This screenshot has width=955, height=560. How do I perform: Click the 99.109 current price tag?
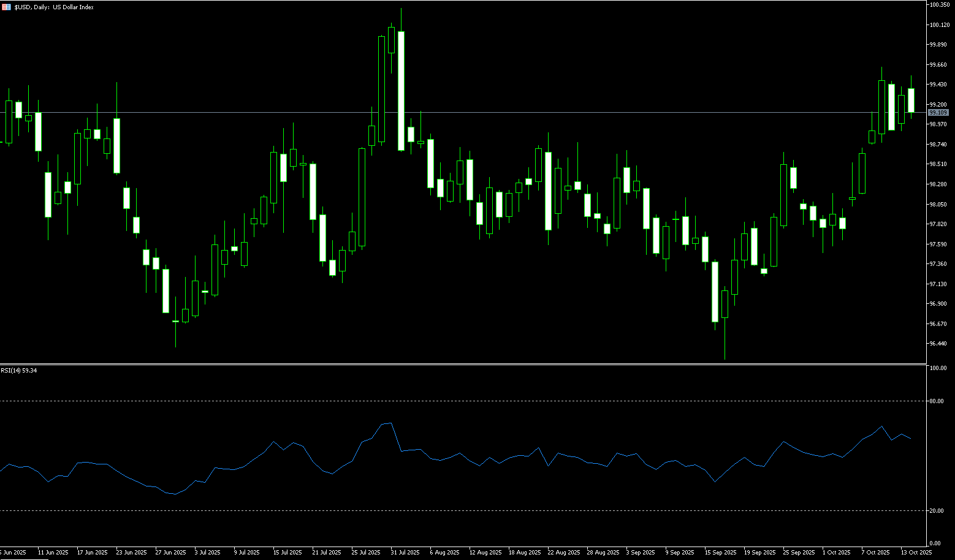coord(938,113)
